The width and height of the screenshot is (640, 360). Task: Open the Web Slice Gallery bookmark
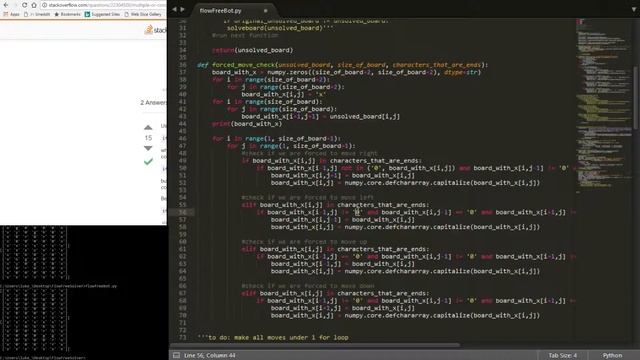143,14
